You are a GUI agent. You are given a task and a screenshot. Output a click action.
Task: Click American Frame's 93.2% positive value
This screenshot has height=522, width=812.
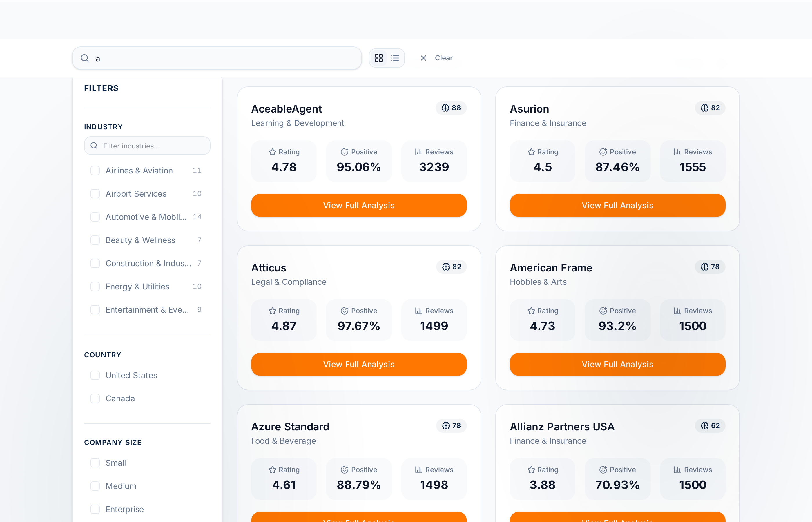(617, 326)
